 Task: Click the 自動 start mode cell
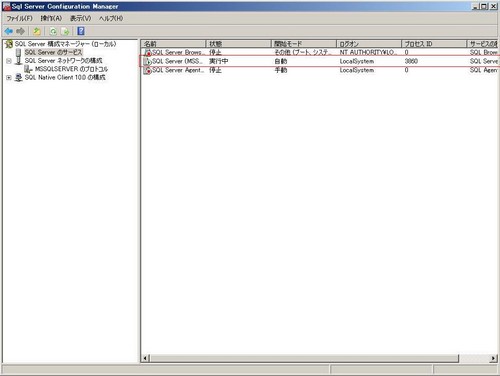pyautogui.click(x=281, y=61)
